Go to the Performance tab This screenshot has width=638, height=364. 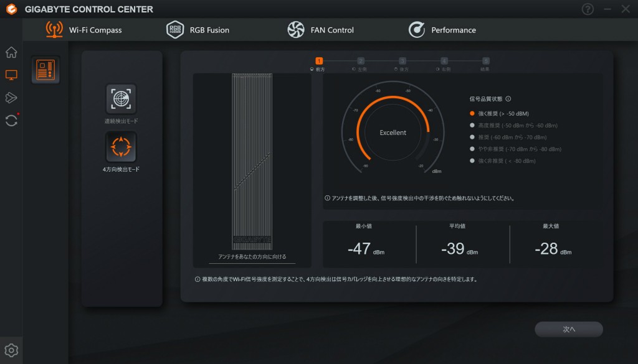click(x=442, y=30)
